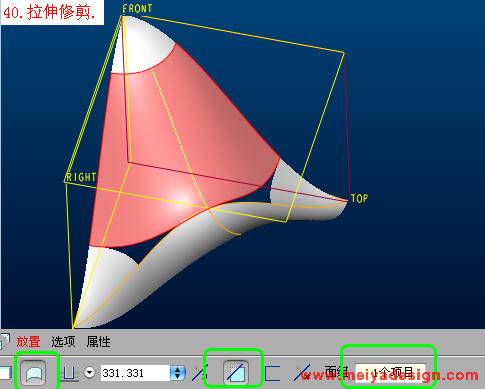The height and width of the screenshot is (389, 485).
Task: Select the extrude as solid icon
Action: click(5, 373)
